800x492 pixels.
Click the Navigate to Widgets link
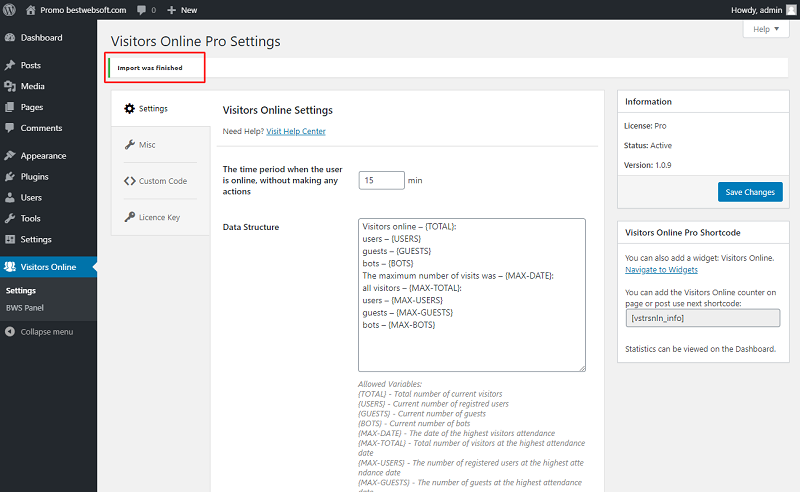pyautogui.click(x=661, y=269)
